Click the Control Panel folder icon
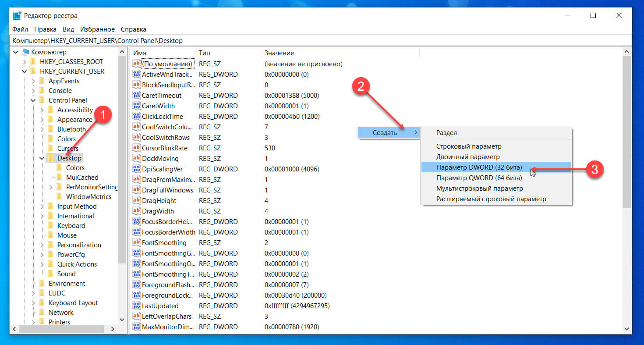Screen dimensions: 644x345 42,100
